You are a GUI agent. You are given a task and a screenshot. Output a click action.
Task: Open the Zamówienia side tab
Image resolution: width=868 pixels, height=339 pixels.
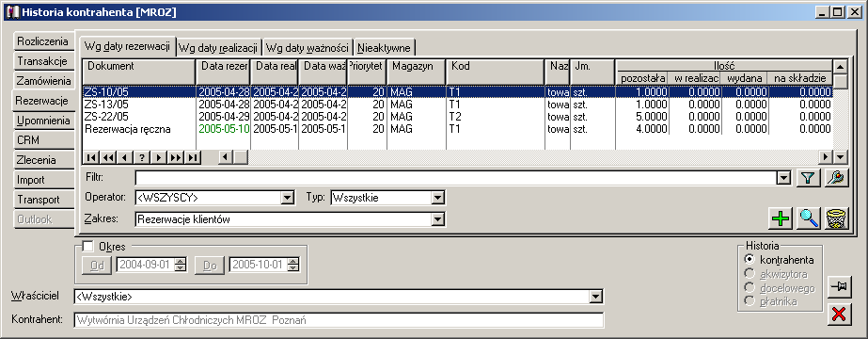point(43,81)
